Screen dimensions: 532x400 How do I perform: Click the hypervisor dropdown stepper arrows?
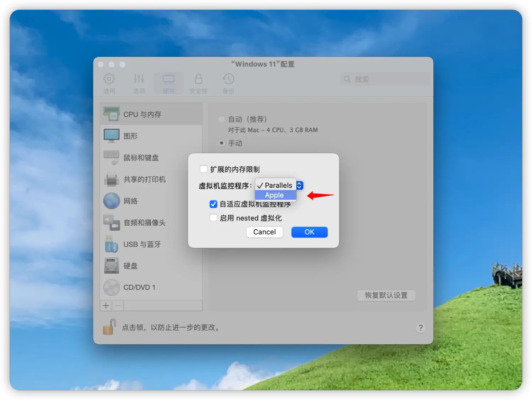(300, 185)
